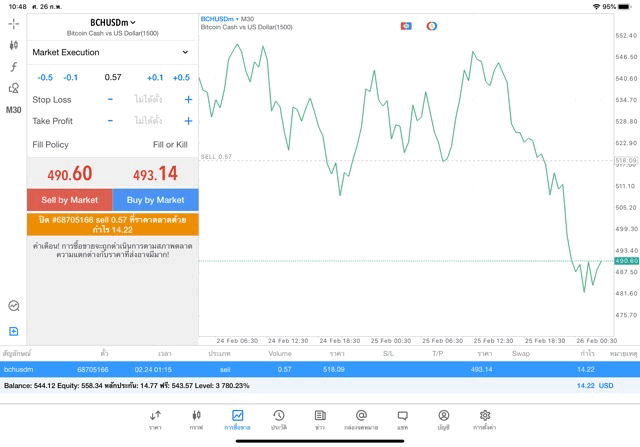Increase volume by +0.1
The image size is (640, 447).
155,77
